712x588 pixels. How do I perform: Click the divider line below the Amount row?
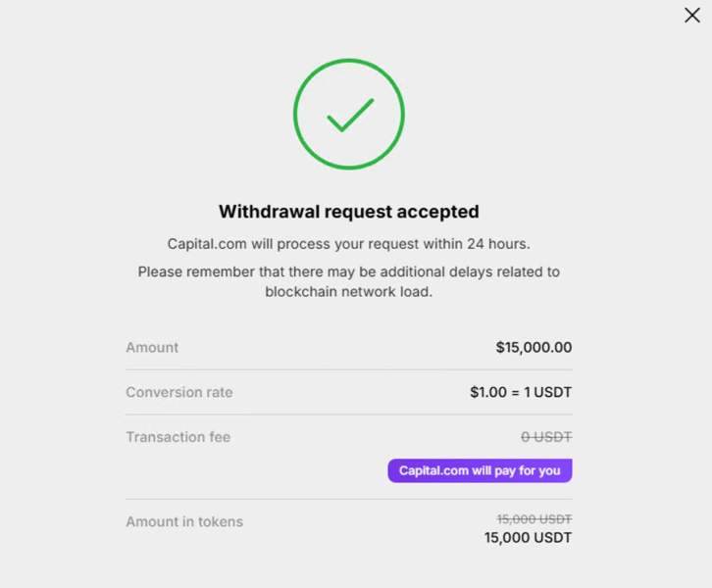pyautogui.click(x=349, y=369)
